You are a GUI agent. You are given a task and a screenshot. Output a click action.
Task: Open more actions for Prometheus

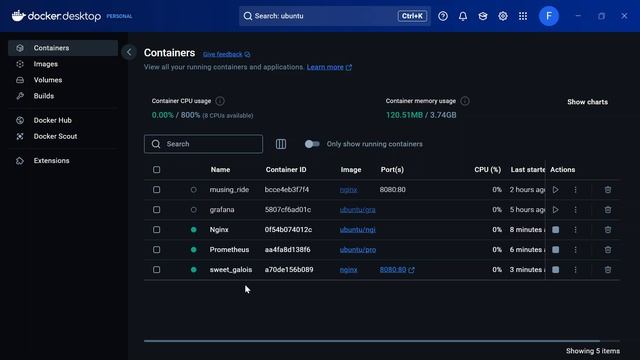(x=576, y=250)
